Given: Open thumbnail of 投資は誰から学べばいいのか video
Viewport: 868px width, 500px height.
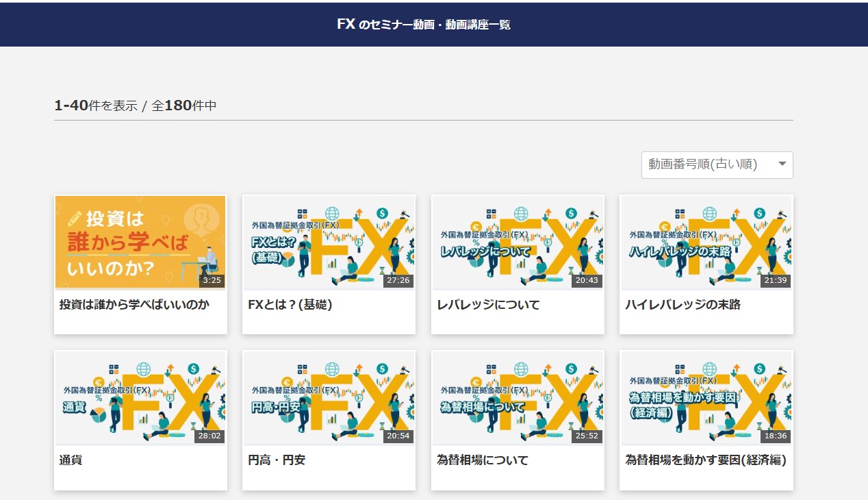Looking at the screenshot, I should pos(140,242).
